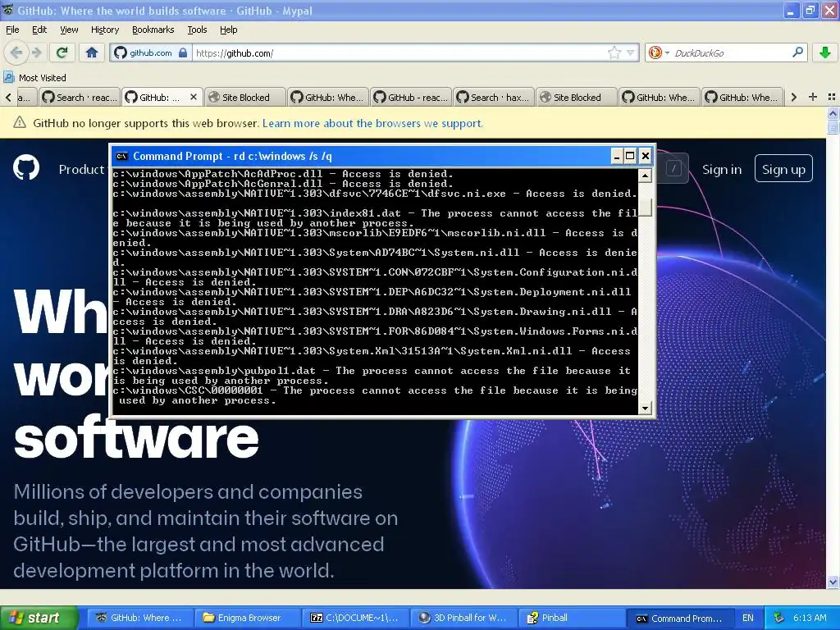Image resolution: width=840 pixels, height=630 pixels.
Task: Go forward with the forward arrow
Action: (36, 52)
